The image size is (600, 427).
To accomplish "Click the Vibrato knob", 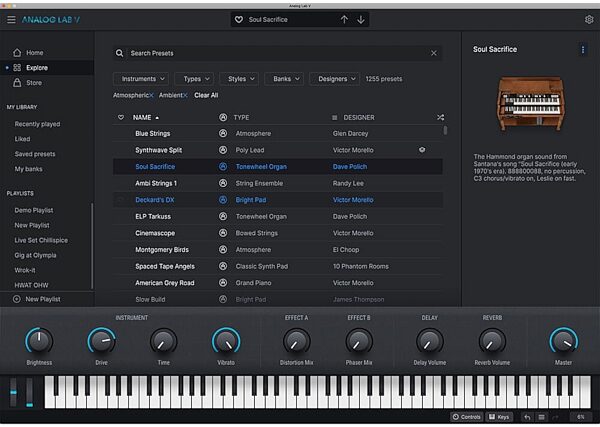I will 226,341.
